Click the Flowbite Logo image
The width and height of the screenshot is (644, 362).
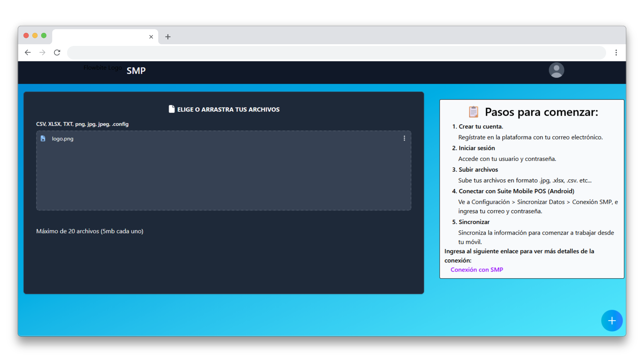coord(103,68)
